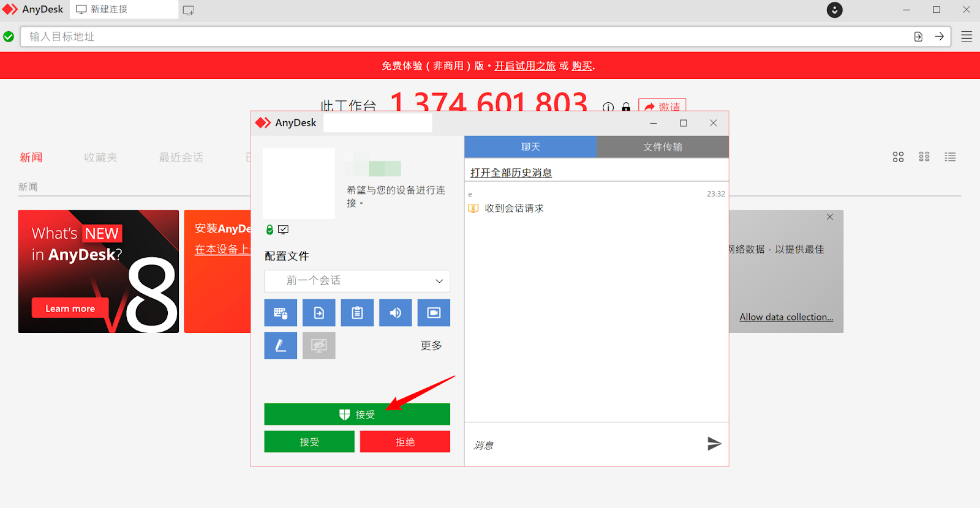Open 开启试用之旅 link in red banner
The height and width of the screenshot is (508, 980).
525,66
